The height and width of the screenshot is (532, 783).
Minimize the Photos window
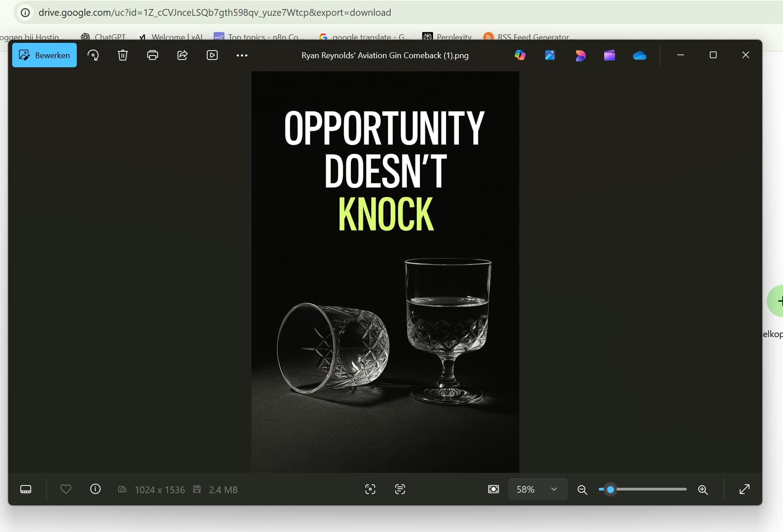680,55
